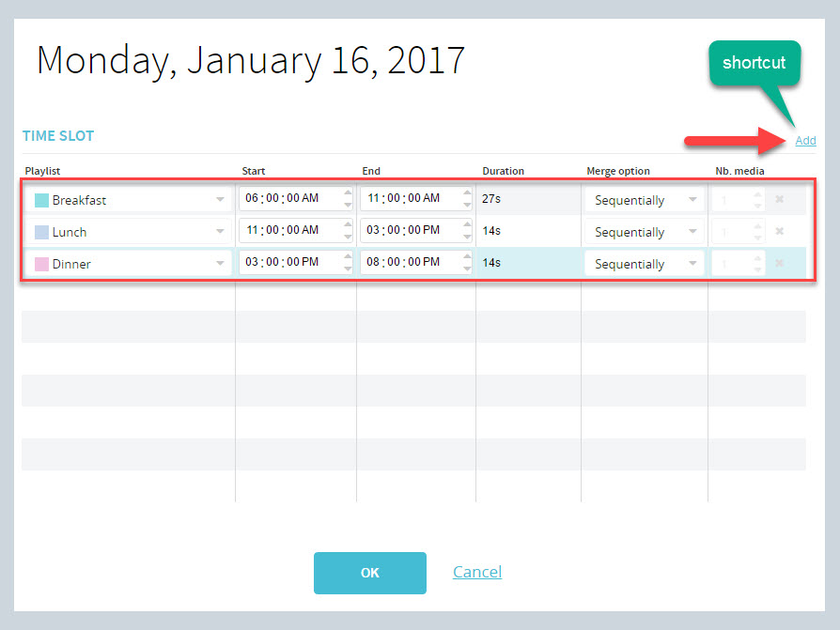Decrease Breakfast end time with down arrow
Screen dimensions: 840x630
click(467, 205)
